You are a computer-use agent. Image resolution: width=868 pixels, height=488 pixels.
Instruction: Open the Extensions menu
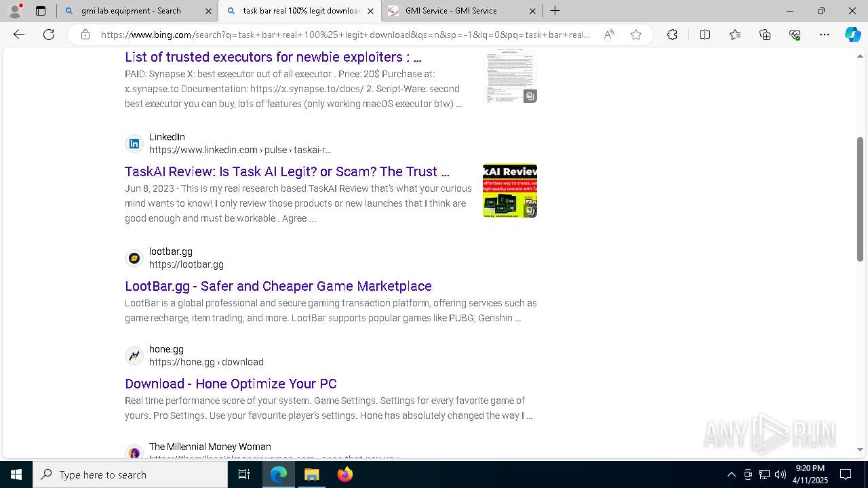tap(672, 35)
